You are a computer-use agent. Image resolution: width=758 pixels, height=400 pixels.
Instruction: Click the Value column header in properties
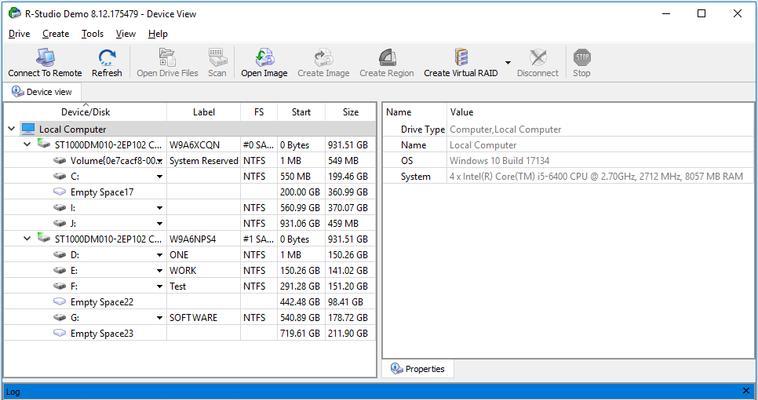(x=601, y=112)
